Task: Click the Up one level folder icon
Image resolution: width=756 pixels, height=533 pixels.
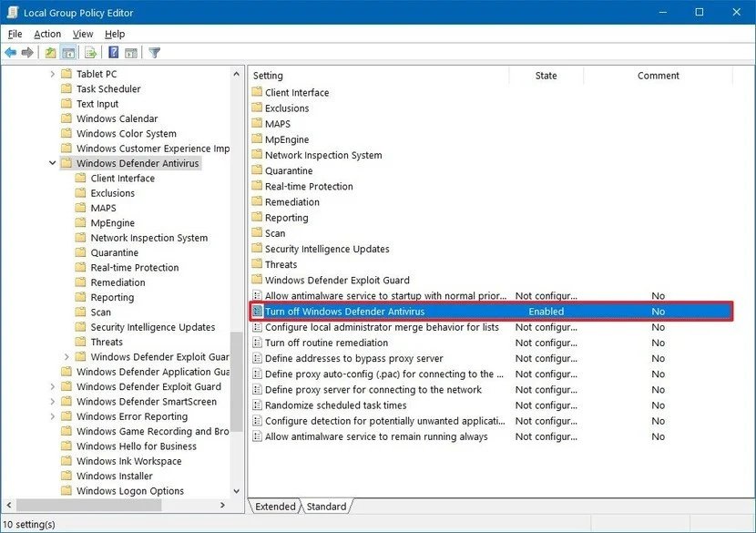Action: pyautogui.click(x=51, y=53)
